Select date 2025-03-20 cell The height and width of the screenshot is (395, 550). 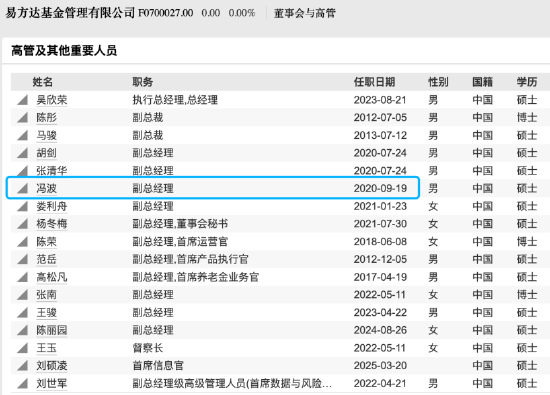[x=380, y=366]
